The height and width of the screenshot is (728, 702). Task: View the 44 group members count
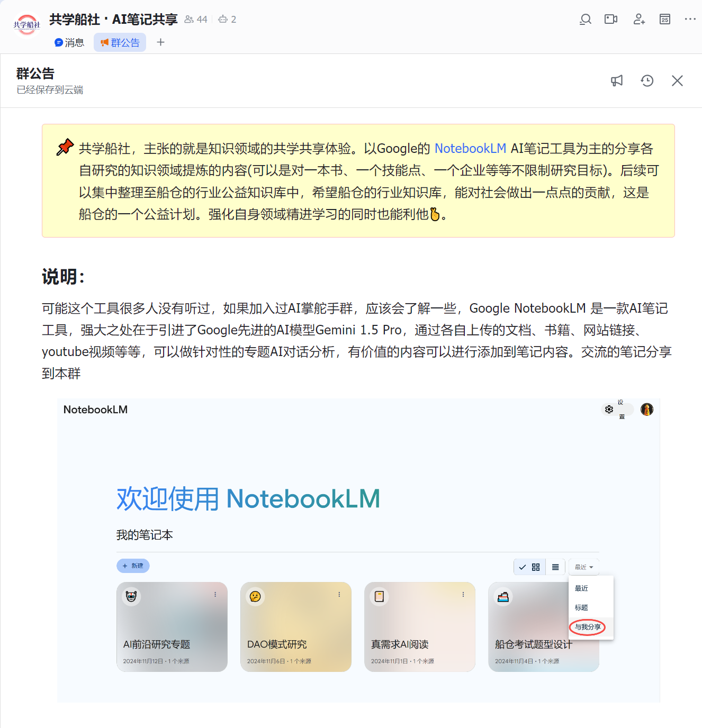[x=196, y=20]
